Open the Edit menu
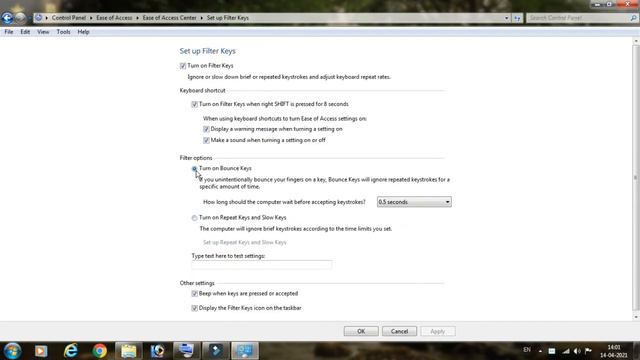This screenshot has width=640, height=360. tap(25, 32)
